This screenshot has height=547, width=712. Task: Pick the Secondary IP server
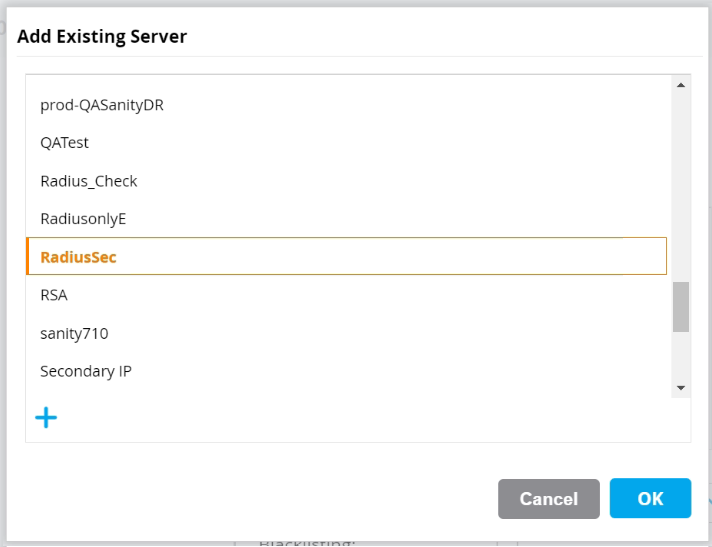pos(85,371)
